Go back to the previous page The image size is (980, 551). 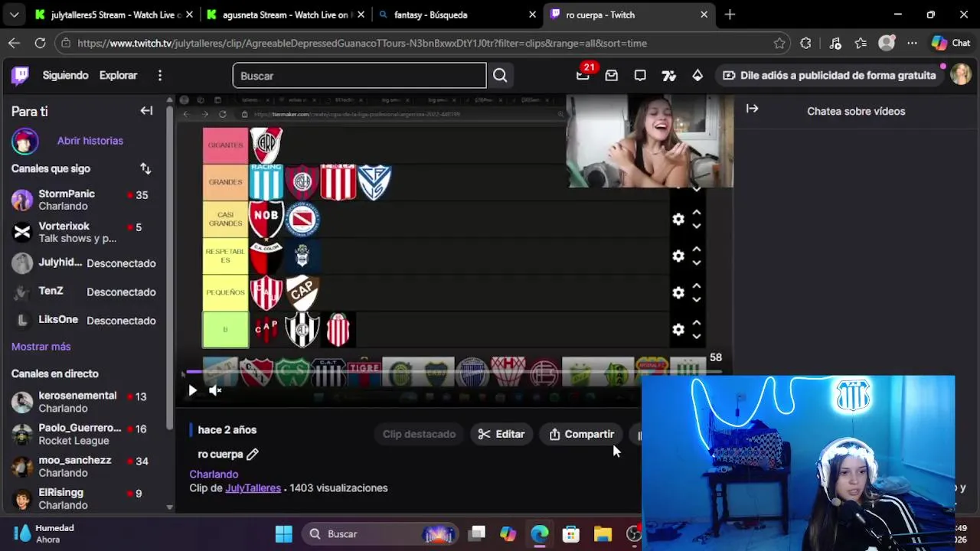click(x=14, y=44)
